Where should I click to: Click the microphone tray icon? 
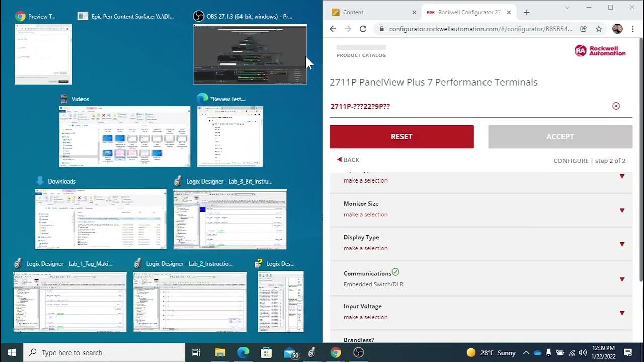[x=548, y=353]
